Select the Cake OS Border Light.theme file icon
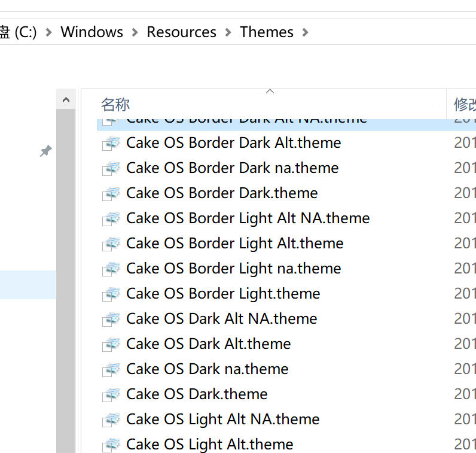The height and width of the screenshot is (453, 476). click(x=111, y=294)
